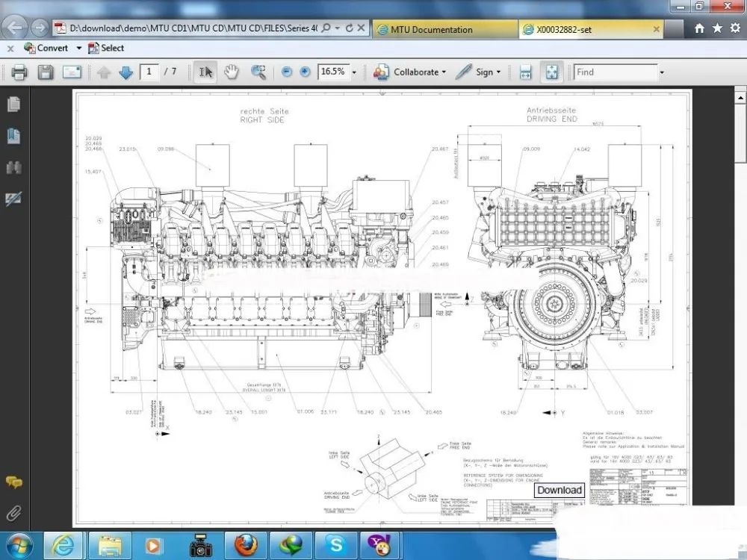This screenshot has height=560, width=747.
Task: Open the Attachments paperclip panel
Action: click(13, 513)
